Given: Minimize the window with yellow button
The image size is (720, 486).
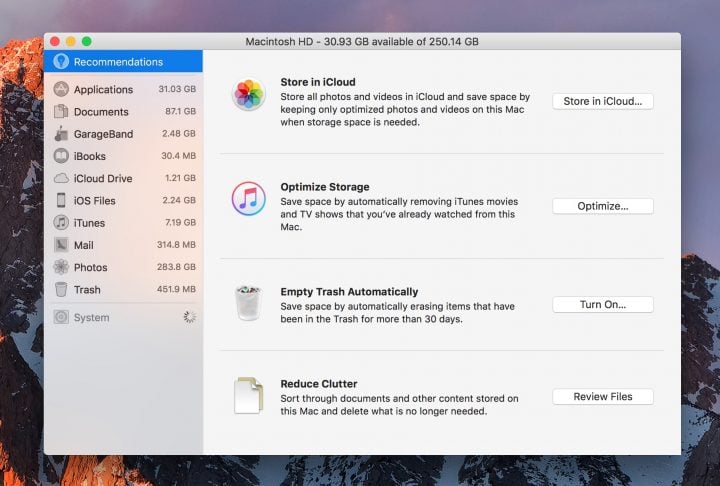Looking at the screenshot, I should [x=71, y=41].
